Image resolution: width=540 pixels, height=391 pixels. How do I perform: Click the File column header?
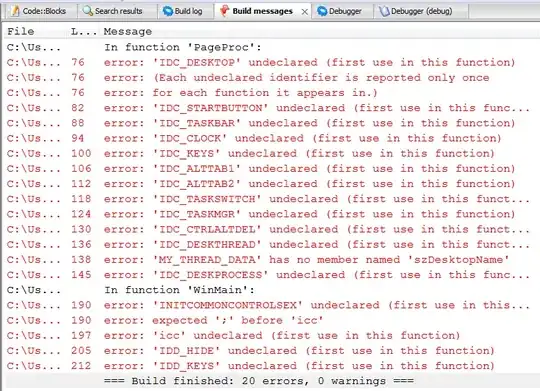[x=21, y=31]
